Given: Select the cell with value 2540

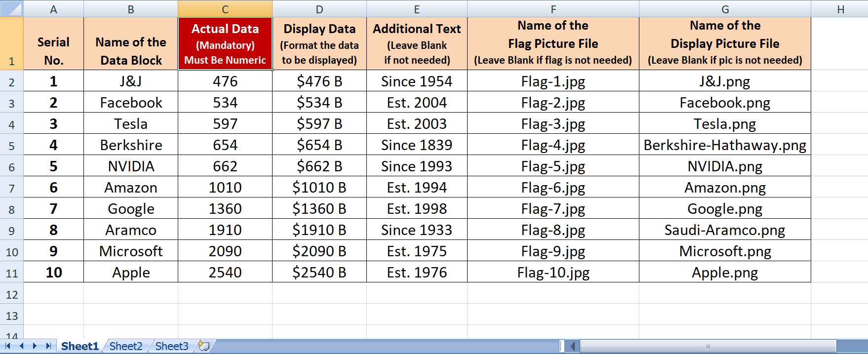Looking at the screenshot, I should point(225,272).
